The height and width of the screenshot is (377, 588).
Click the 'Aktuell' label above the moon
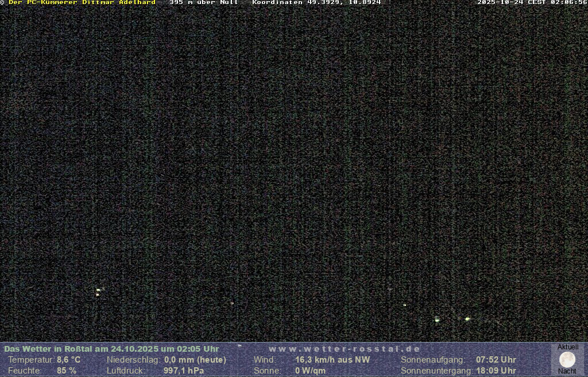pyautogui.click(x=568, y=347)
